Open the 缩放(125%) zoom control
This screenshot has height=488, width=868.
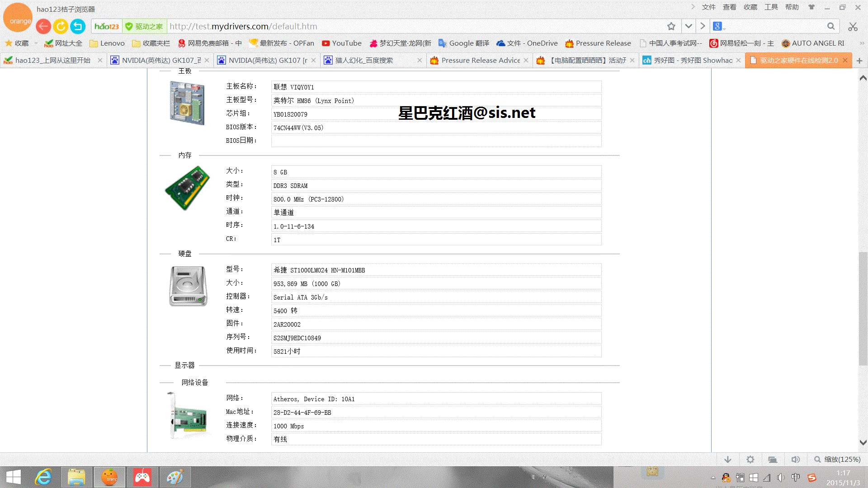[x=837, y=460]
